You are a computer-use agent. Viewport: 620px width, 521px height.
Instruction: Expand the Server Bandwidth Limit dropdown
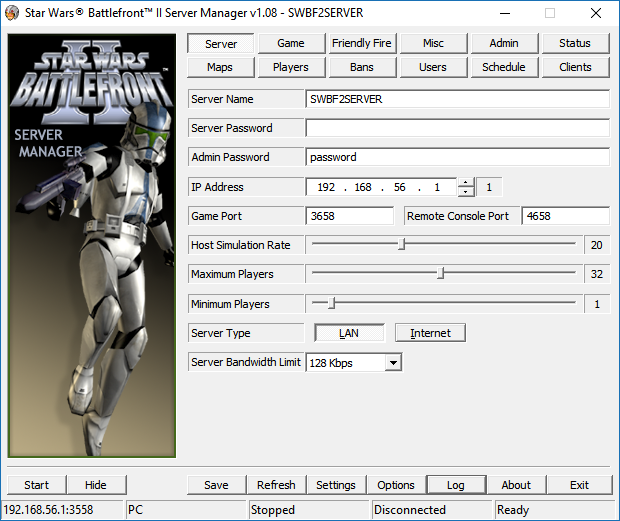(393, 362)
